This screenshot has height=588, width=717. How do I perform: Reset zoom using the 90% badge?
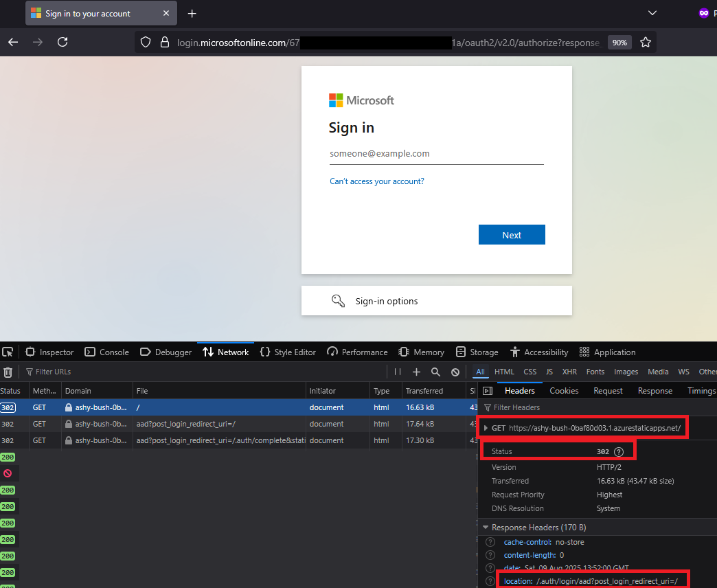click(x=619, y=43)
